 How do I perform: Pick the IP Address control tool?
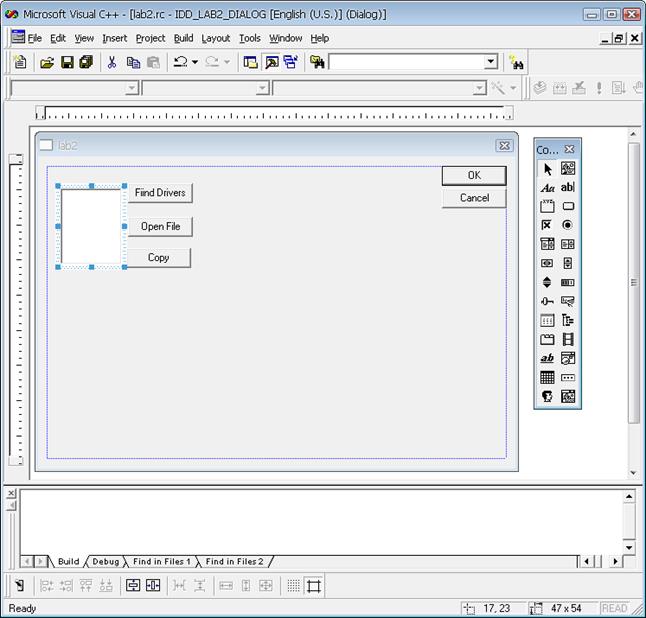pyautogui.click(x=568, y=377)
